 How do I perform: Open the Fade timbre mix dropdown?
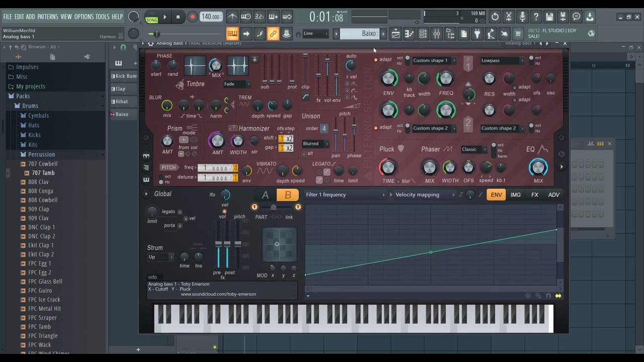click(x=237, y=84)
